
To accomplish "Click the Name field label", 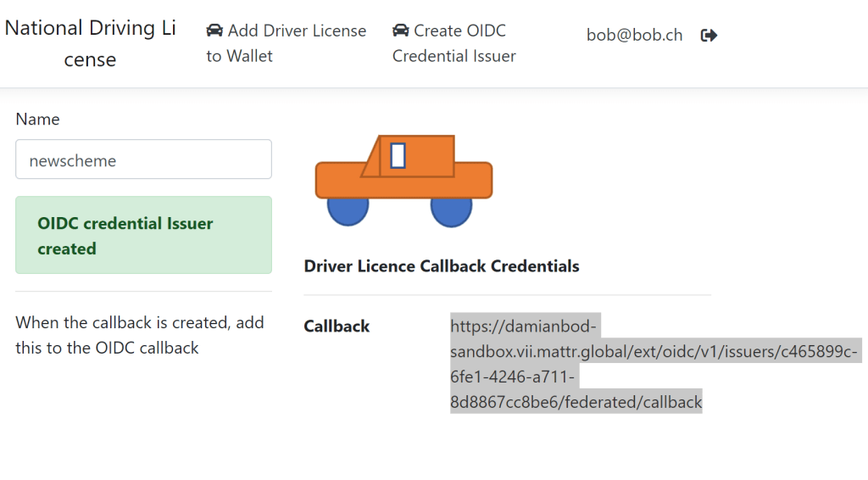I will (37, 120).
